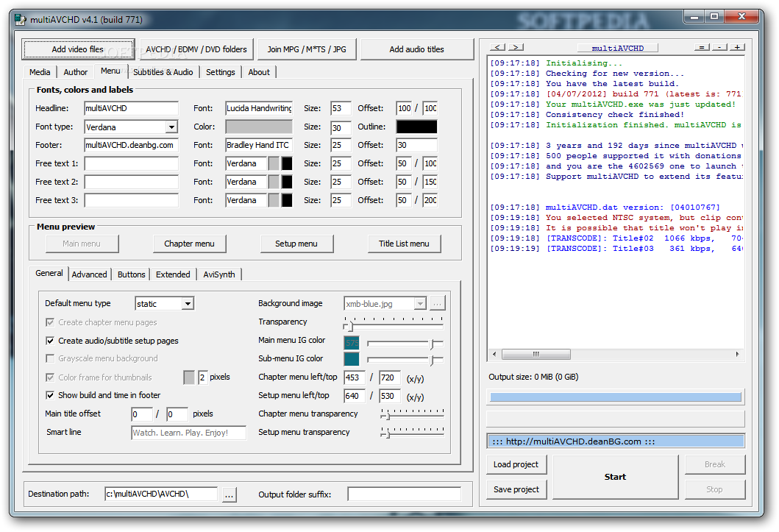The image size is (779, 532).
Task: Click the Headline text field
Action: pyautogui.click(x=131, y=108)
